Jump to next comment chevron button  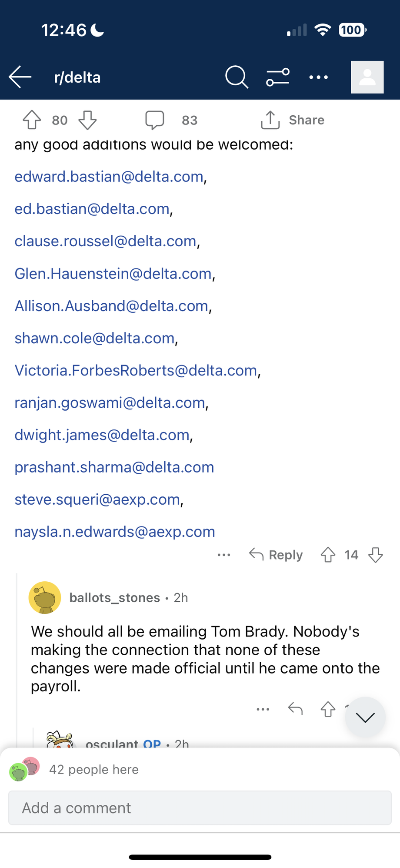point(365,717)
